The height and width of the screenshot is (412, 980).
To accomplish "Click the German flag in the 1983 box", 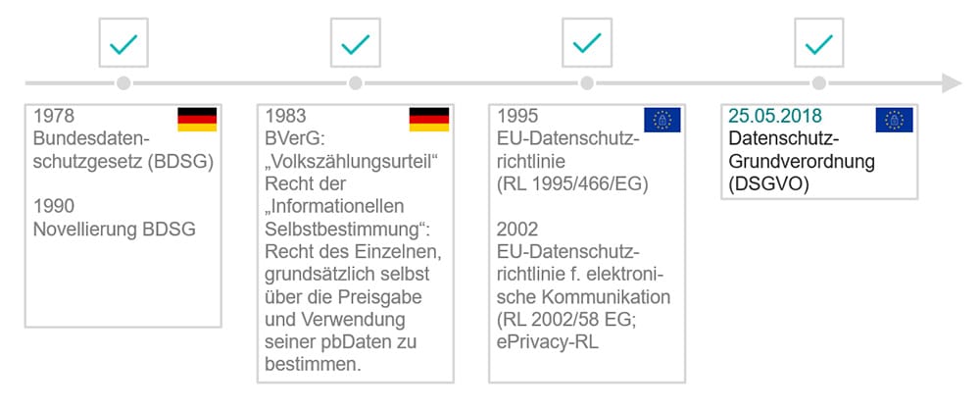I will 429,120.
